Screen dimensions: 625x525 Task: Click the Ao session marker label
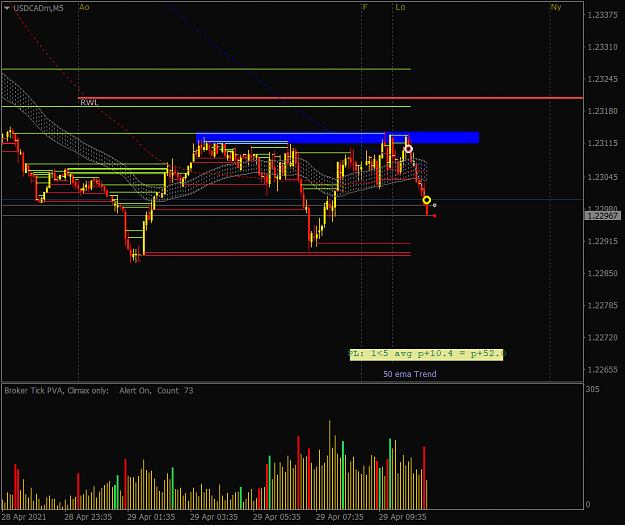click(84, 7)
